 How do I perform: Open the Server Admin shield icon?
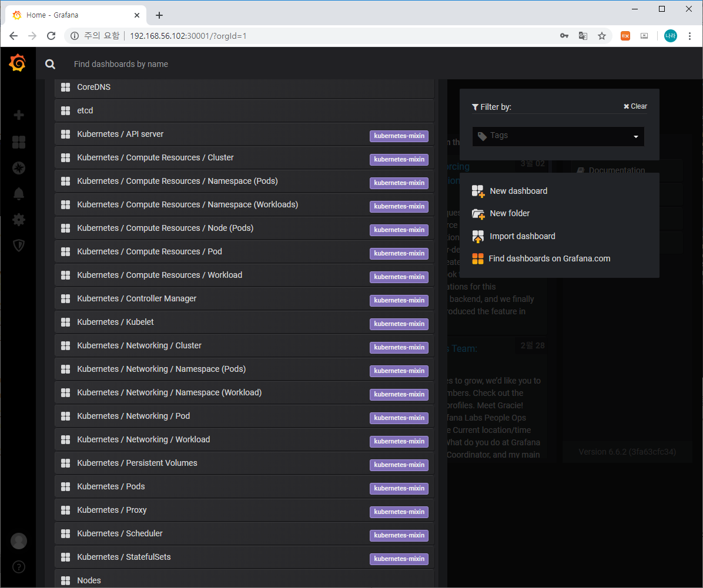(19, 245)
